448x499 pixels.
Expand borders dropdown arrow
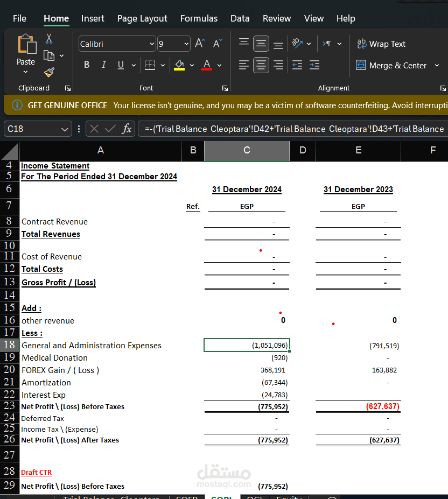coord(163,65)
